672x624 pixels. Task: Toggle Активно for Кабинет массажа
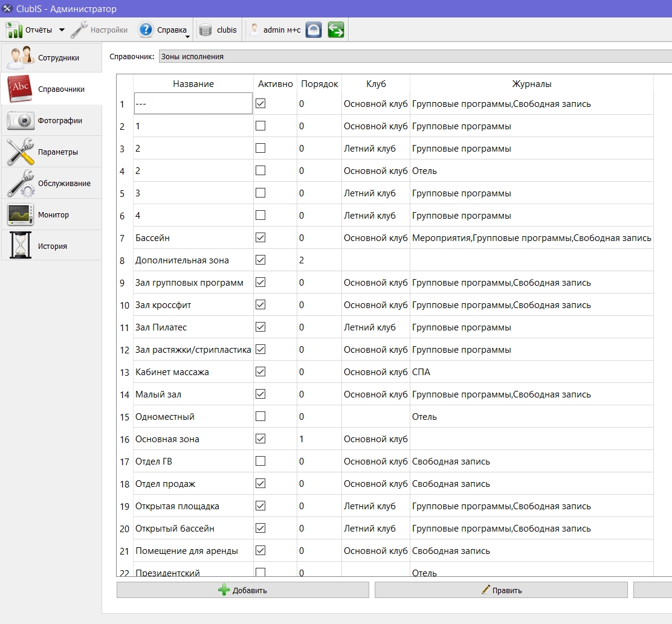click(x=260, y=372)
